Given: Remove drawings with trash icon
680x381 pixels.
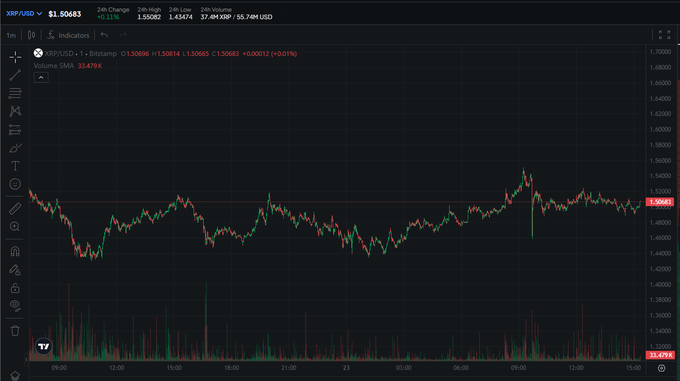Looking at the screenshot, I should [15, 331].
